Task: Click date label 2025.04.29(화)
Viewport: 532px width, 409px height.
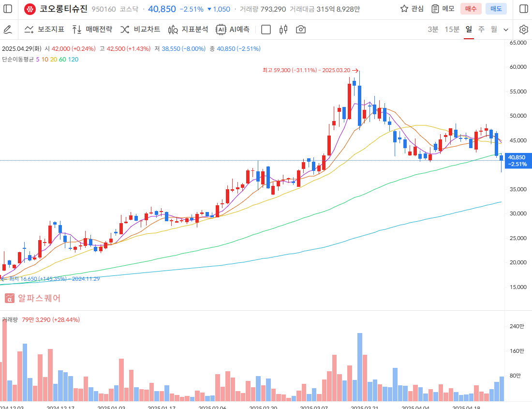Action: point(21,49)
